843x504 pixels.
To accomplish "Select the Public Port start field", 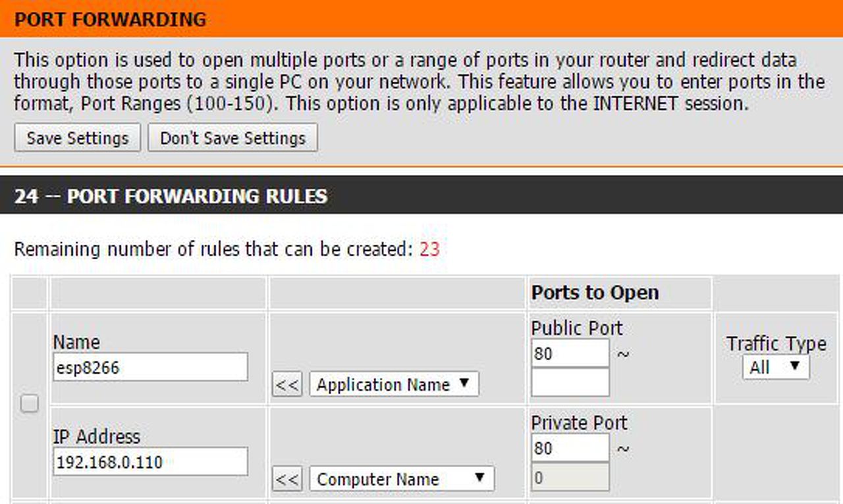I will click(x=570, y=354).
